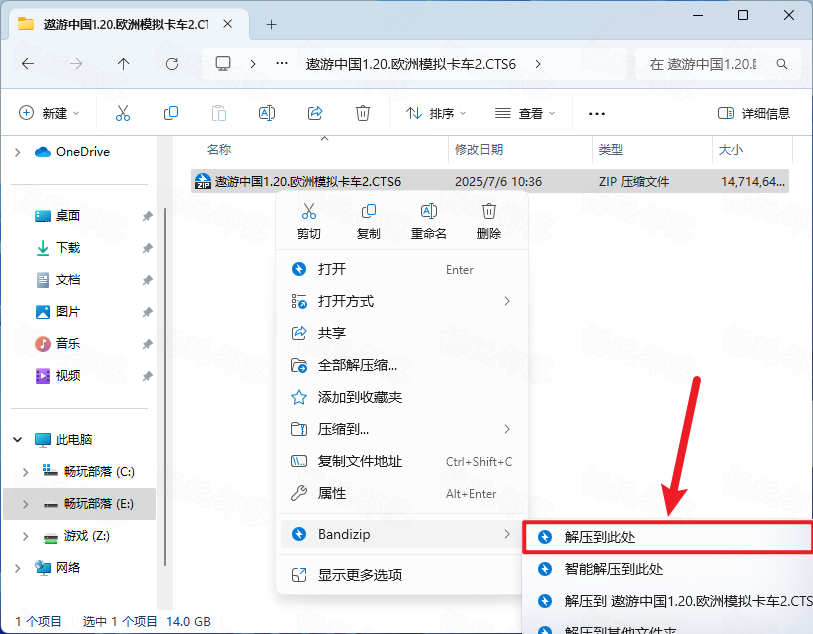Open 图片 in the sidebar
This screenshot has width=813, height=634.
(x=68, y=312)
